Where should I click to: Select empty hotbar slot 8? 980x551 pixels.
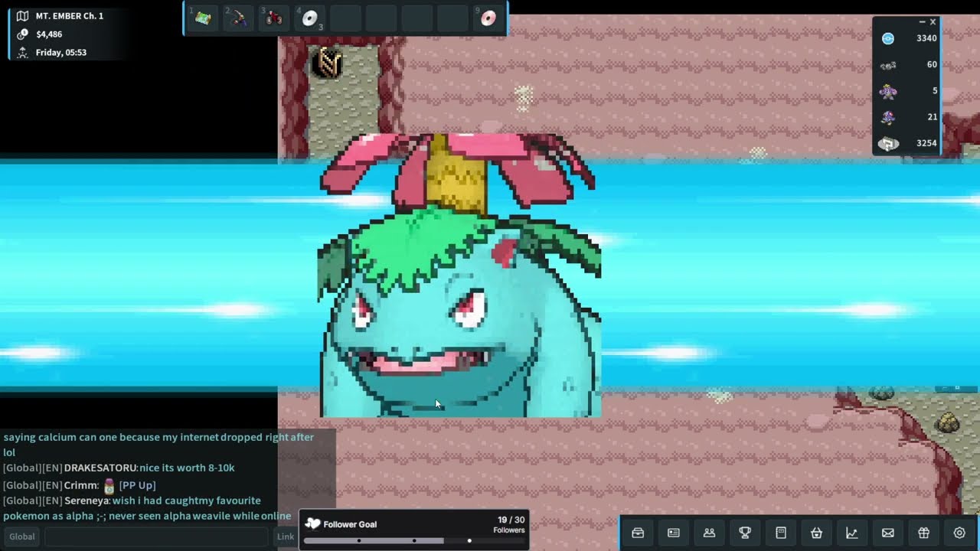click(452, 18)
